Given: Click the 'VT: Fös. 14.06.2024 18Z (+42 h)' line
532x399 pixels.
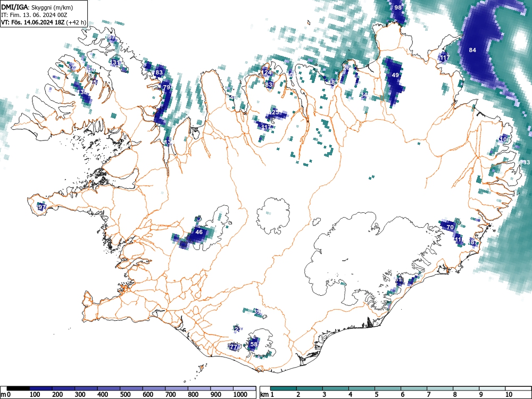Looking at the screenshot, I should coord(44,22).
